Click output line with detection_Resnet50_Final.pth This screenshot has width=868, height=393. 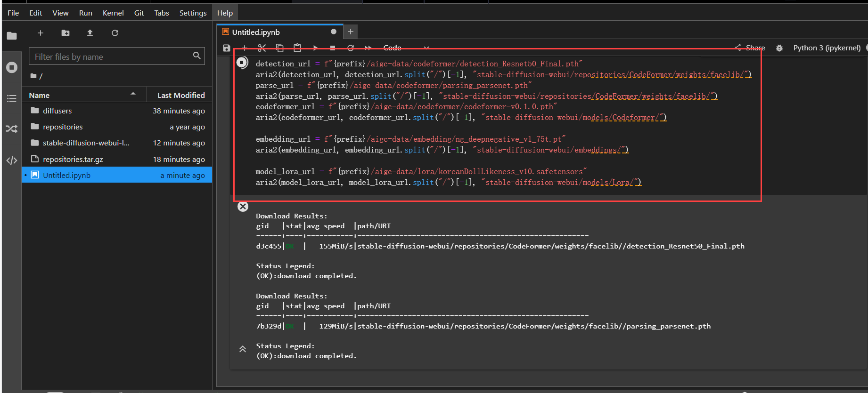coord(500,246)
